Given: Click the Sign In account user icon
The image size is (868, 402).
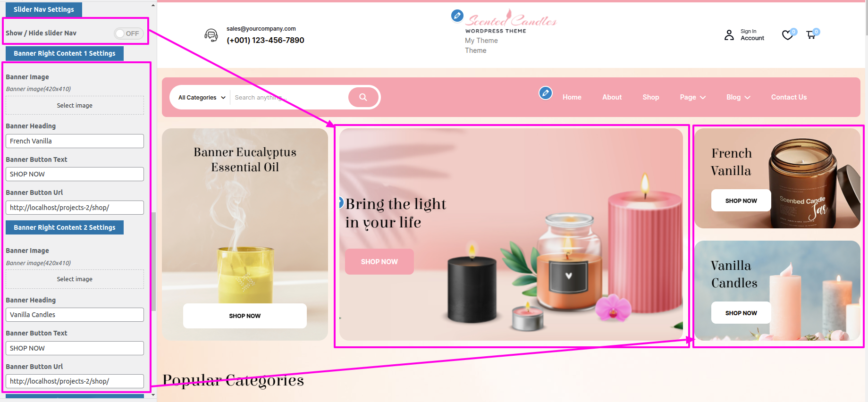Looking at the screenshot, I should 729,35.
